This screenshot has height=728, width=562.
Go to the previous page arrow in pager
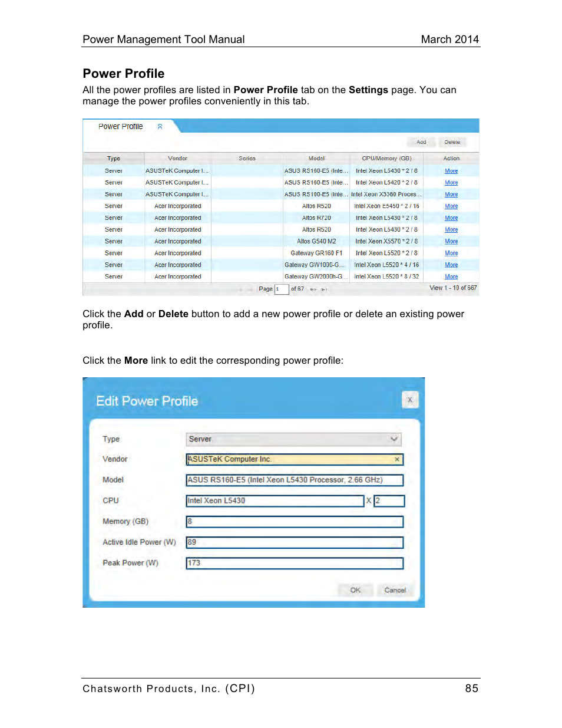(251, 289)
